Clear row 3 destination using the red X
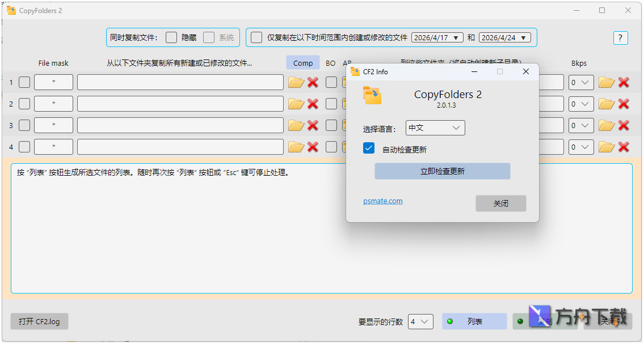This screenshot has height=344, width=644. point(624,125)
